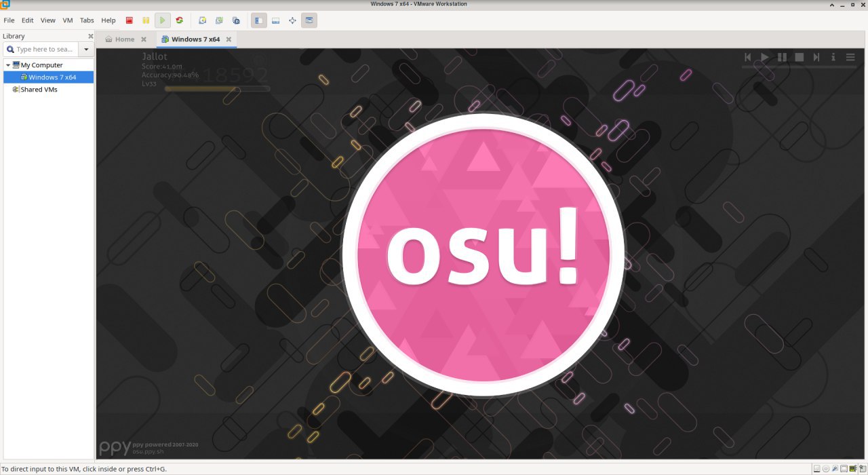Click the Jallot player profile name
Screen dimensions: 868x475
155,56
